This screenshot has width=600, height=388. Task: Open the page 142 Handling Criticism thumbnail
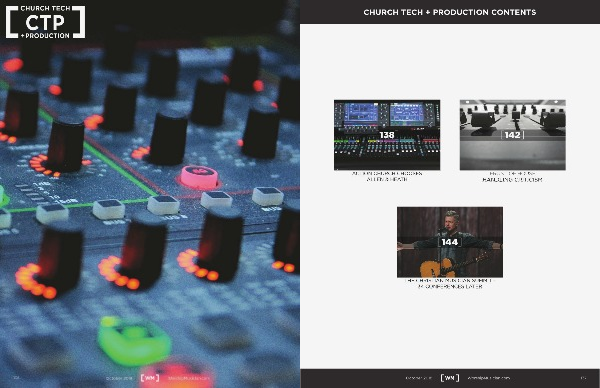coord(512,135)
